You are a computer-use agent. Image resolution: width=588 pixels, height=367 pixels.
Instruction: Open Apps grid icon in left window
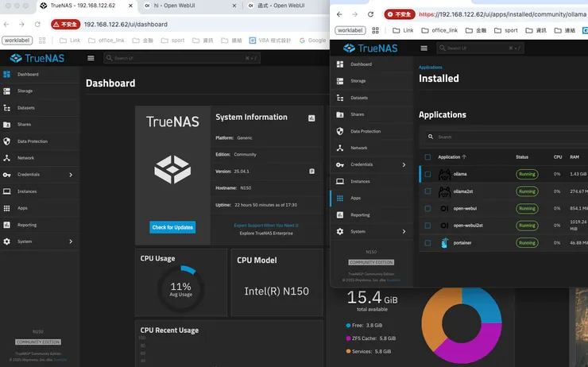[6, 208]
